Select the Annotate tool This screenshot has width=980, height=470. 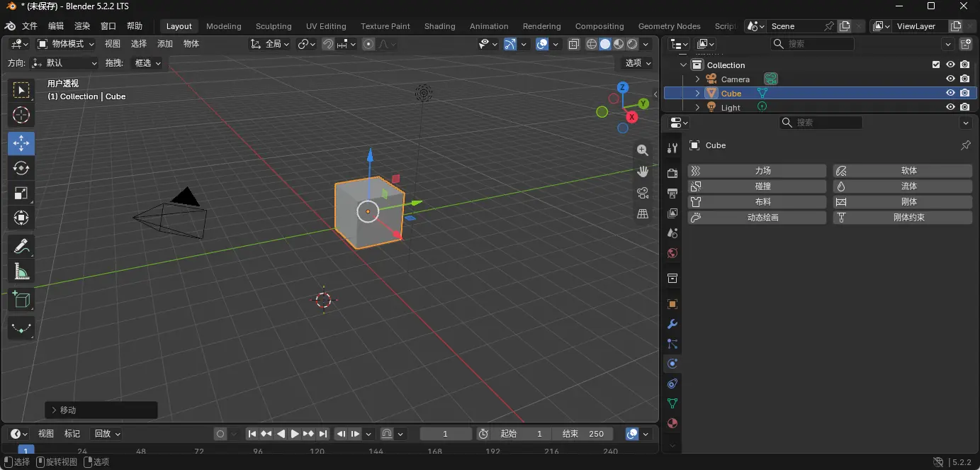click(21, 246)
